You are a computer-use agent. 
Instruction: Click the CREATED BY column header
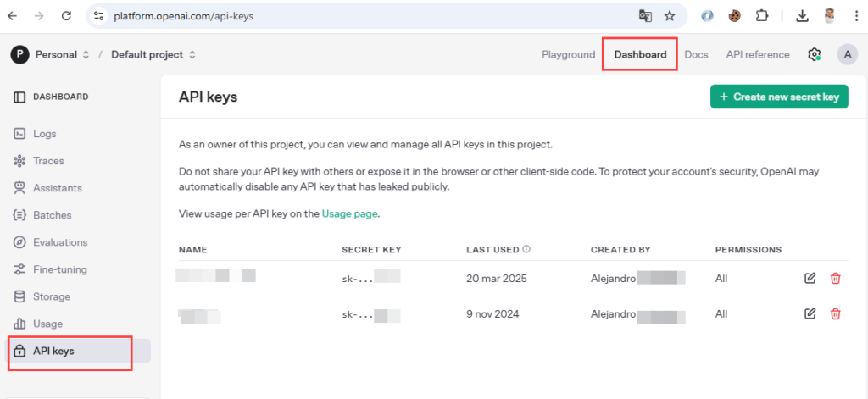point(620,250)
